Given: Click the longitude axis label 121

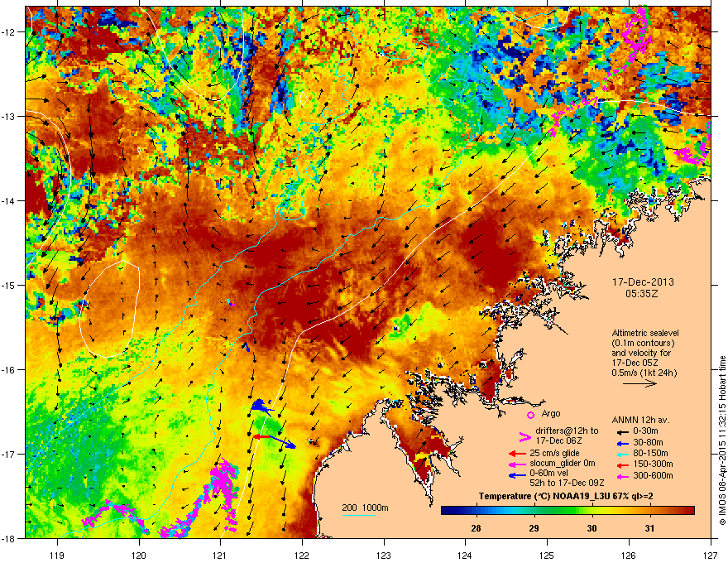Looking at the screenshot, I should pos(220,555).
